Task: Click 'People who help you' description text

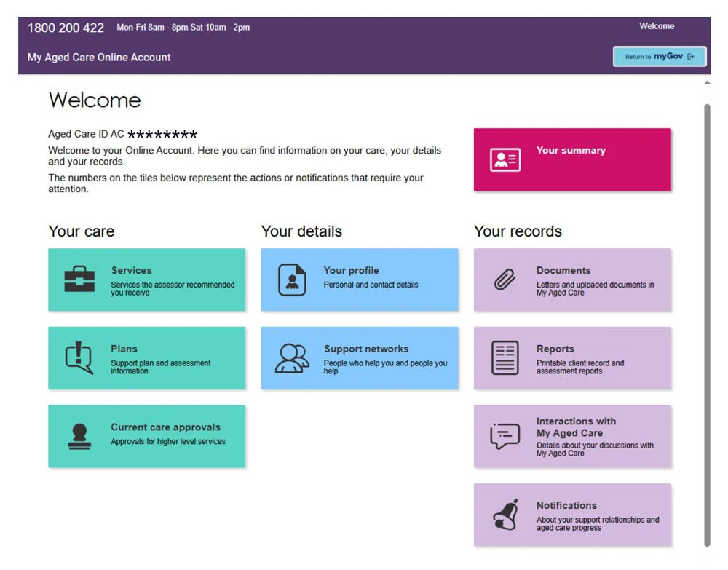Action: pos(385,367)
